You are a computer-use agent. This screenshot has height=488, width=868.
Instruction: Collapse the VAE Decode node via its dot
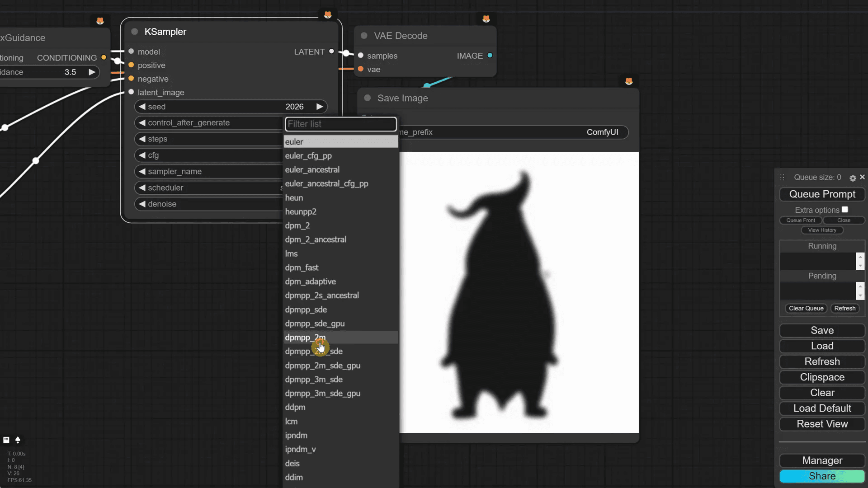(x=364, y=36)
